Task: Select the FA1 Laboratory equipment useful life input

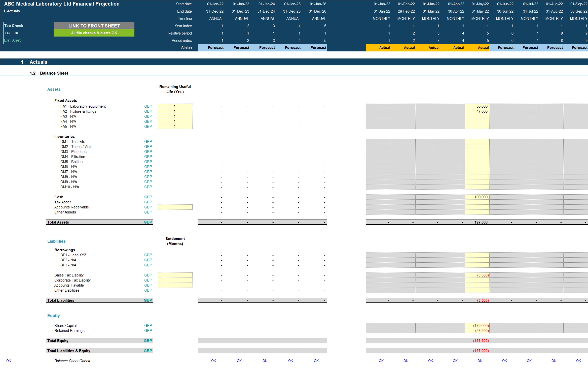Action: point(175,106)
